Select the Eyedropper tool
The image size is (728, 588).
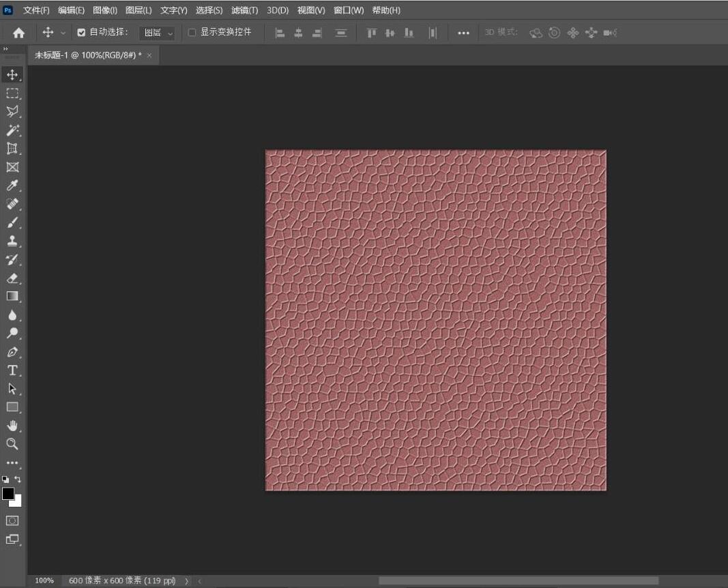click(12, 186)
